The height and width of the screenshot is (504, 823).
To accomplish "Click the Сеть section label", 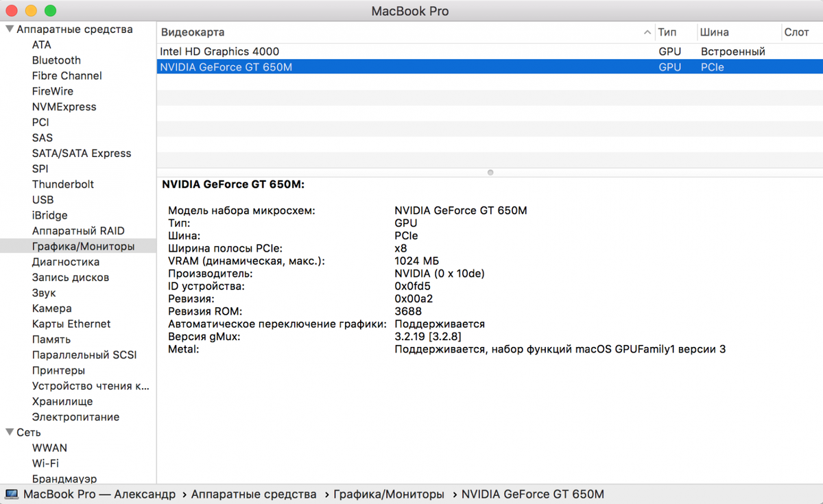I will click(29, 433).
